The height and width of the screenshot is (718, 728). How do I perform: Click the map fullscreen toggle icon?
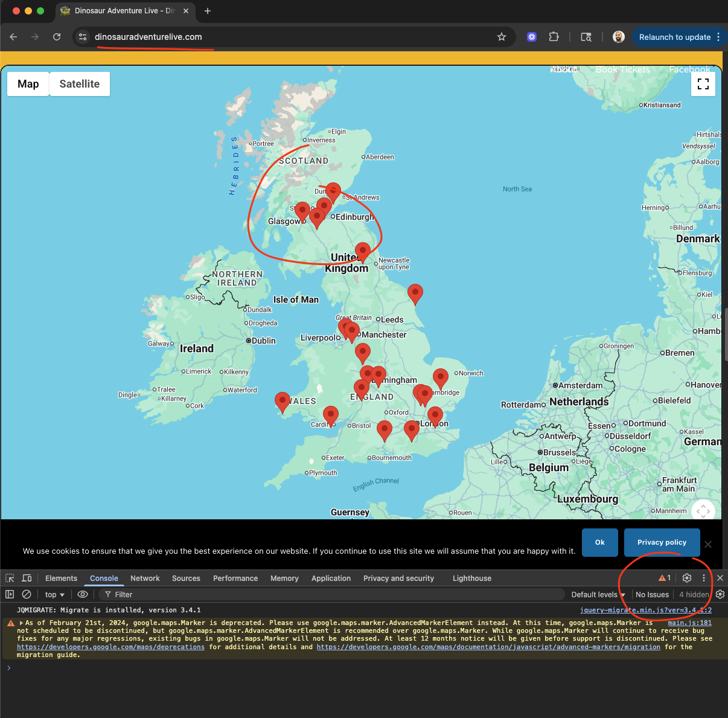tap(703, 84)
